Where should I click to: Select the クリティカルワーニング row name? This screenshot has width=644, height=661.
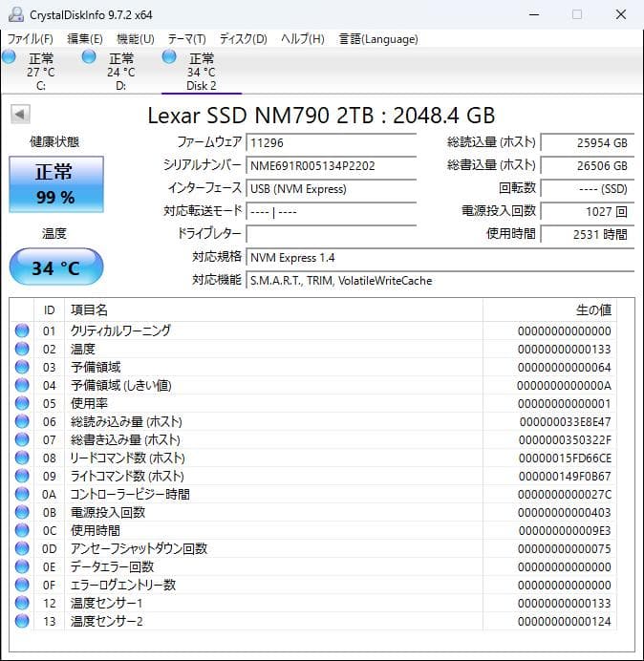120,330
